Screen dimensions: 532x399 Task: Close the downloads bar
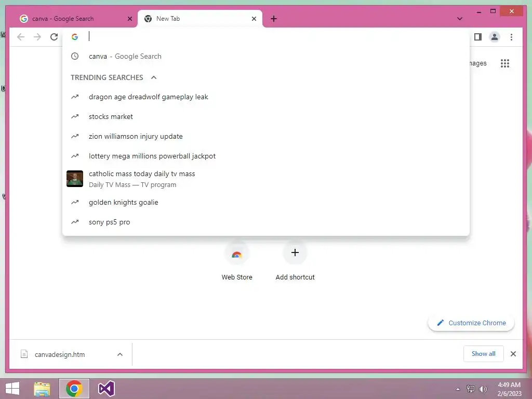click(513, 354)
